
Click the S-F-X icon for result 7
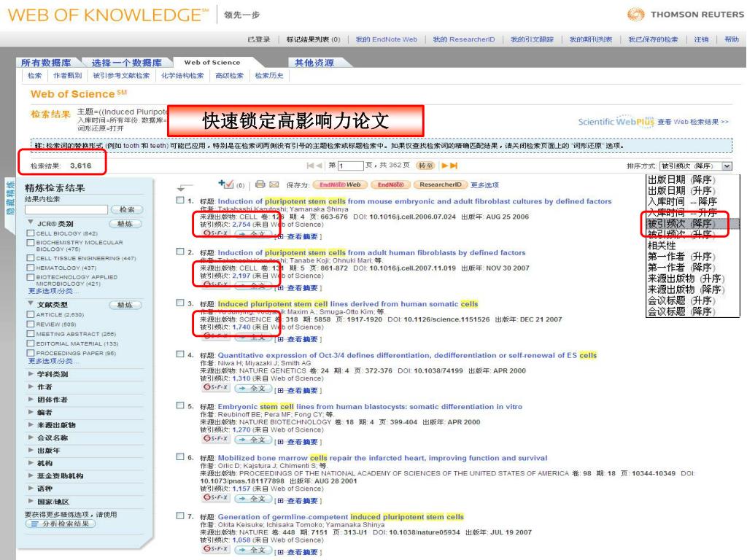(216, 549)
